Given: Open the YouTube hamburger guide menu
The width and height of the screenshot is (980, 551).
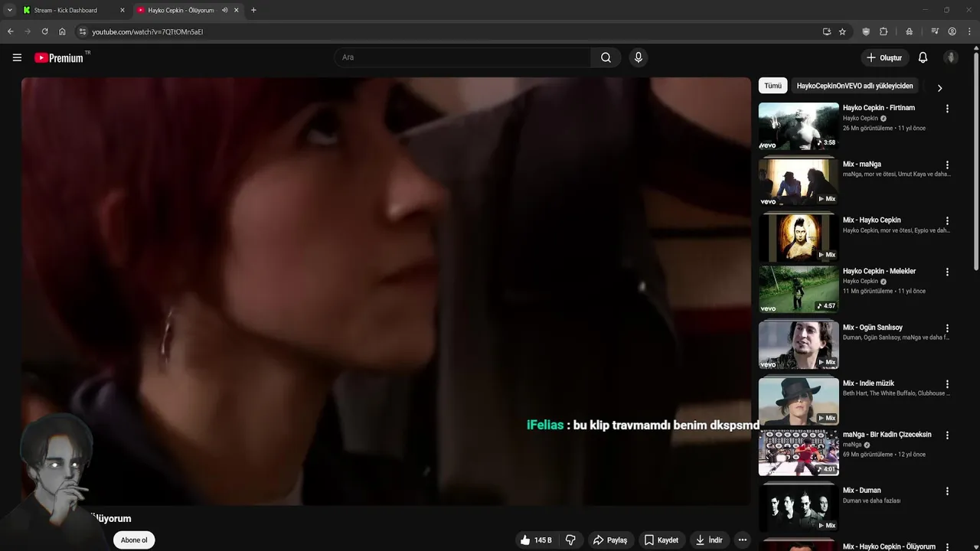Looking at the screenshot, I should click(17, 57).
